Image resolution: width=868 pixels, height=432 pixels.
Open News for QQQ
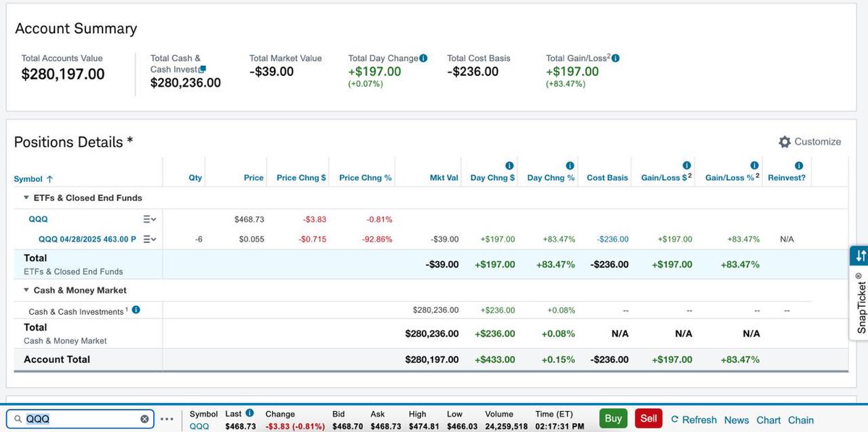(x=736, y=420)
